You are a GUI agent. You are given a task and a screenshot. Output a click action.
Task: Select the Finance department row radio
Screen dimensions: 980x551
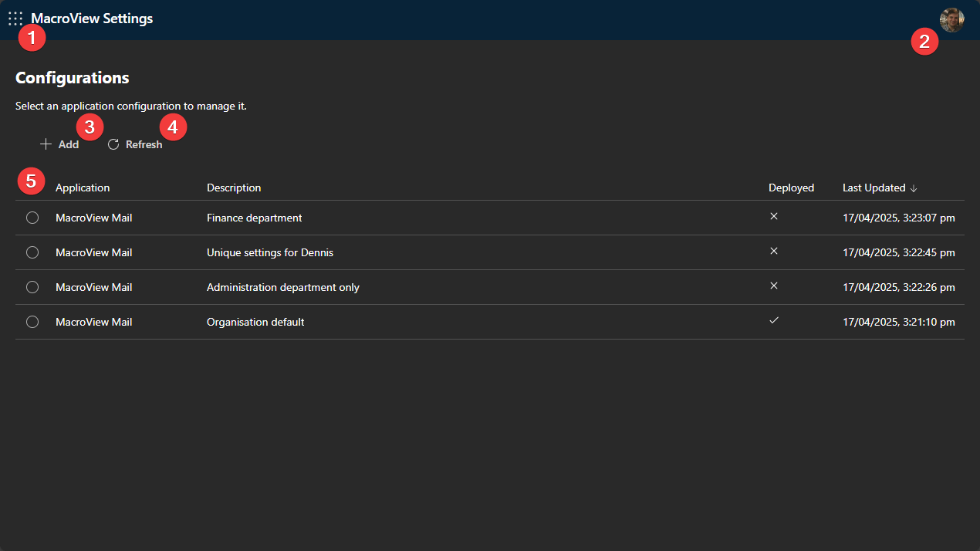pos(32,218)
